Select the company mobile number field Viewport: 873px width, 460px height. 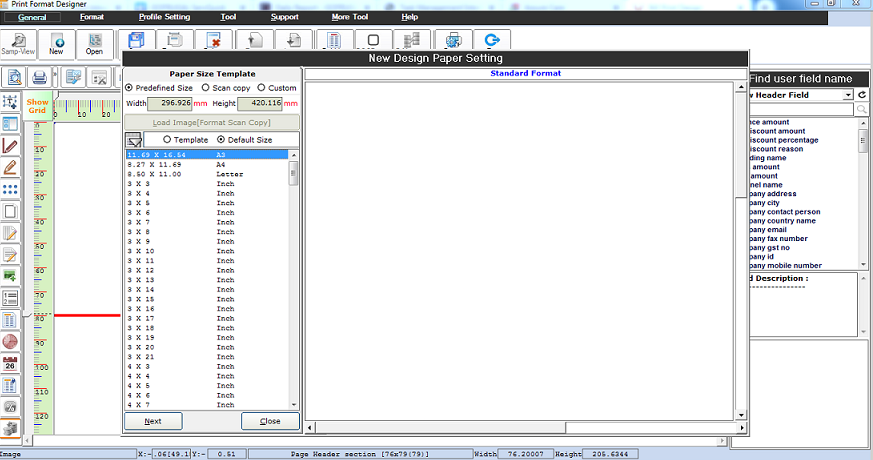click(786, 266)
